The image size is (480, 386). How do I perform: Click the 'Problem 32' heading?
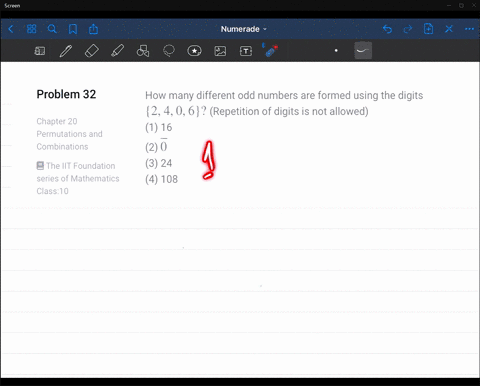66,94
